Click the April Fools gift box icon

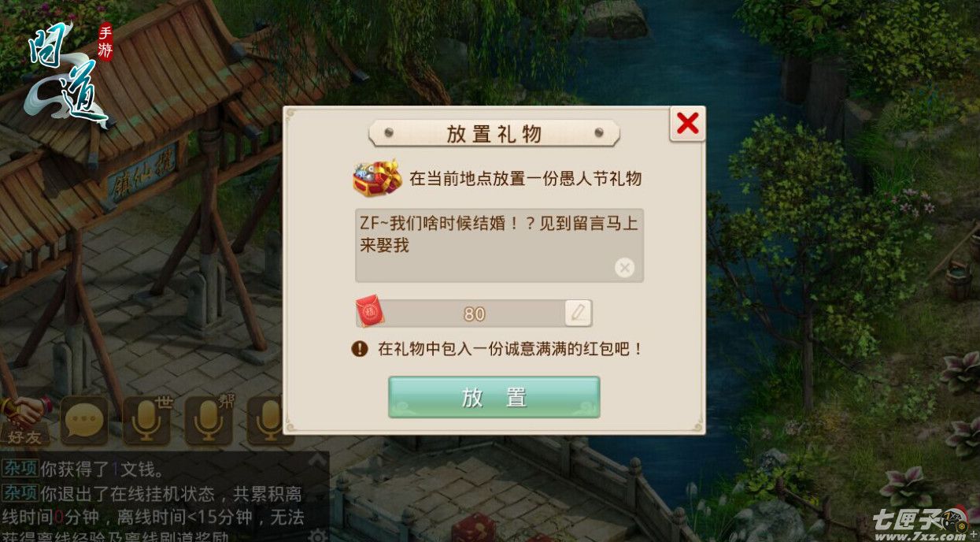(376, 178)
